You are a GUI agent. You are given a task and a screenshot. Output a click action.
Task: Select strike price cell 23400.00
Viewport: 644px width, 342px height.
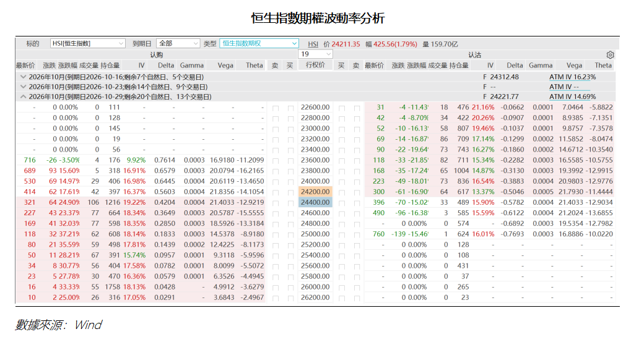tap(315, 149)
